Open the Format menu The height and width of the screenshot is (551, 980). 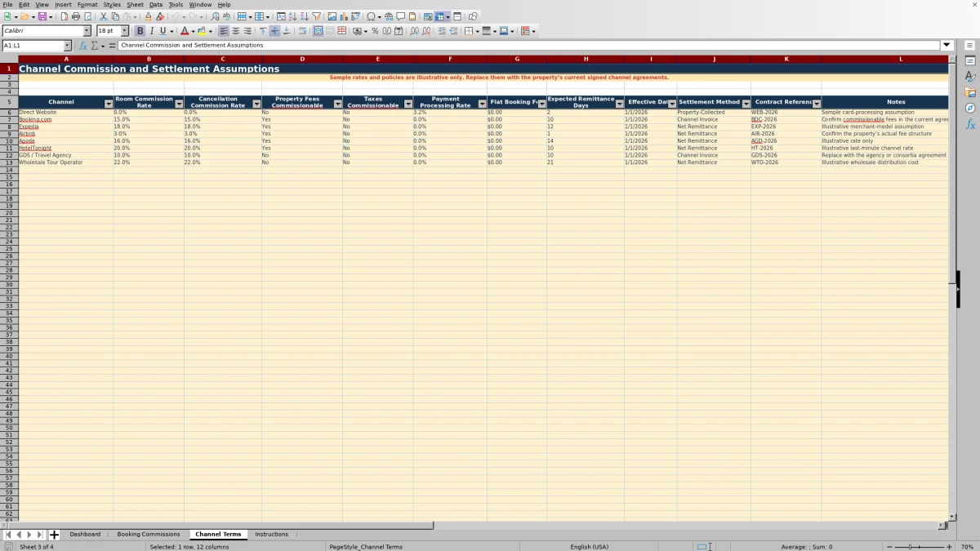pyautogui.click(x=87, y=5)
